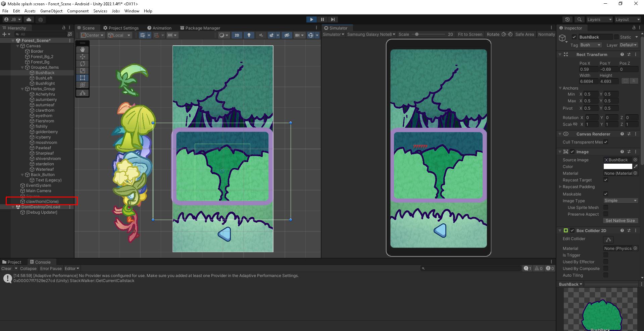The image size is (644, 331).
Task: Open the Samsung Galaxy Note8 device dropdown
Action: [371, 34]
